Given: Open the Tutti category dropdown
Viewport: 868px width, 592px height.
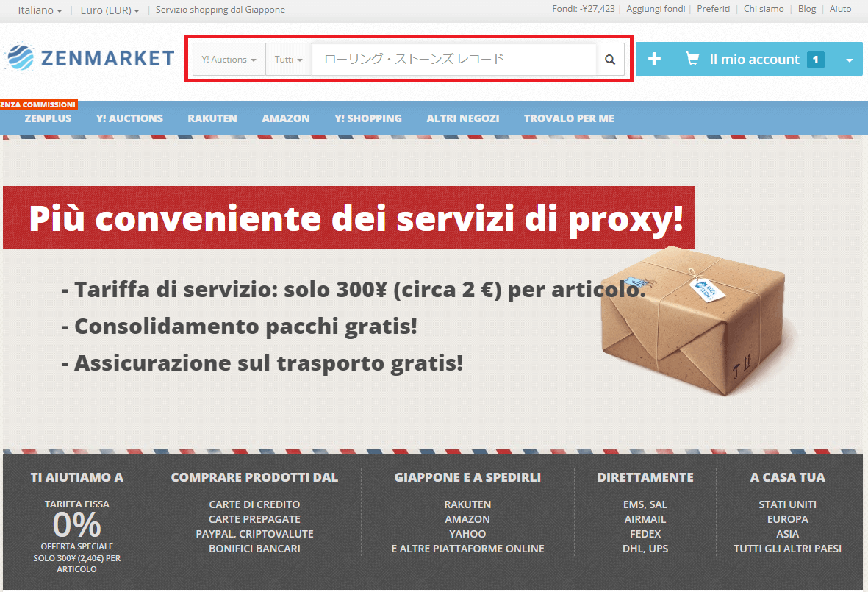Looking at the screenshot, I should 288,60.
